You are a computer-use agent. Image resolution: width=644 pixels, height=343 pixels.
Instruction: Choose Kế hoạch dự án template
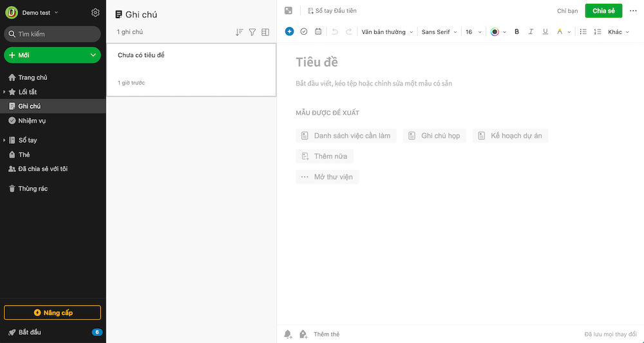pyautogui.click(x=510, y=136)
